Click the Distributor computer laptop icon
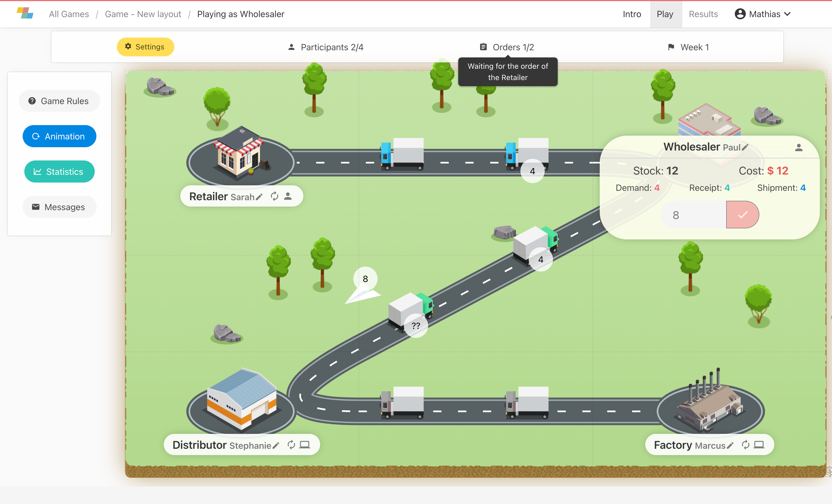 (x=305, y=445)
